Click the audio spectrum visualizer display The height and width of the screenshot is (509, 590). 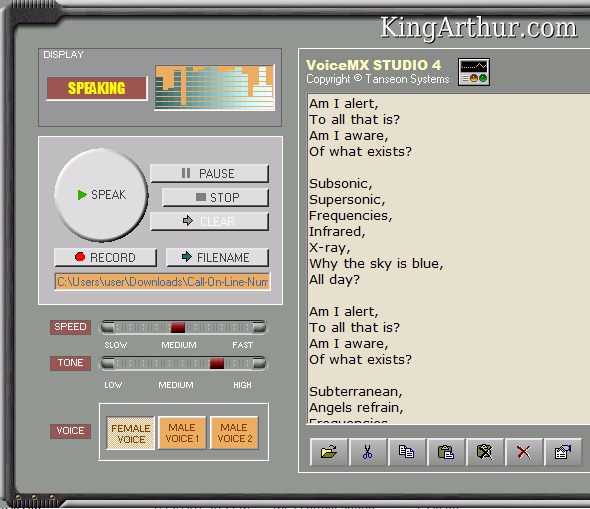pos(214,87)
